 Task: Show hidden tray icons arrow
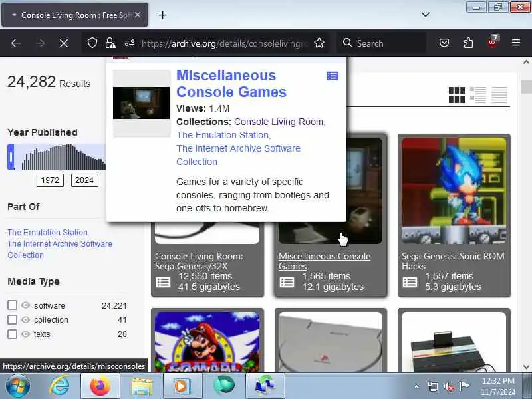(417, 386)
